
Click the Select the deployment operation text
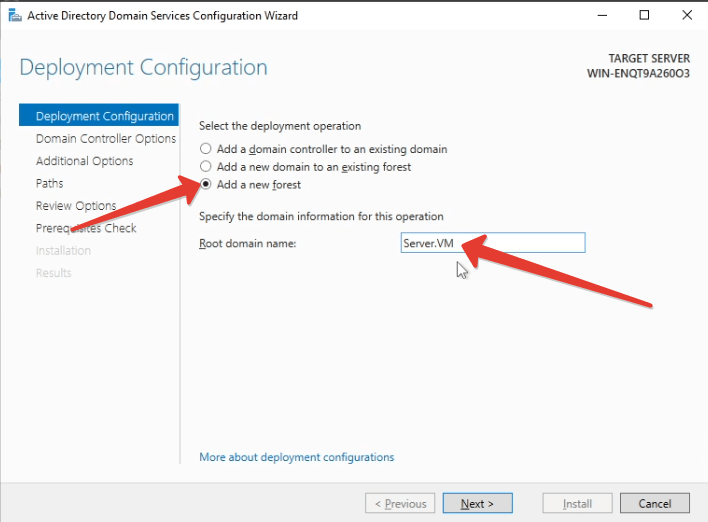[x=280, y=126]
